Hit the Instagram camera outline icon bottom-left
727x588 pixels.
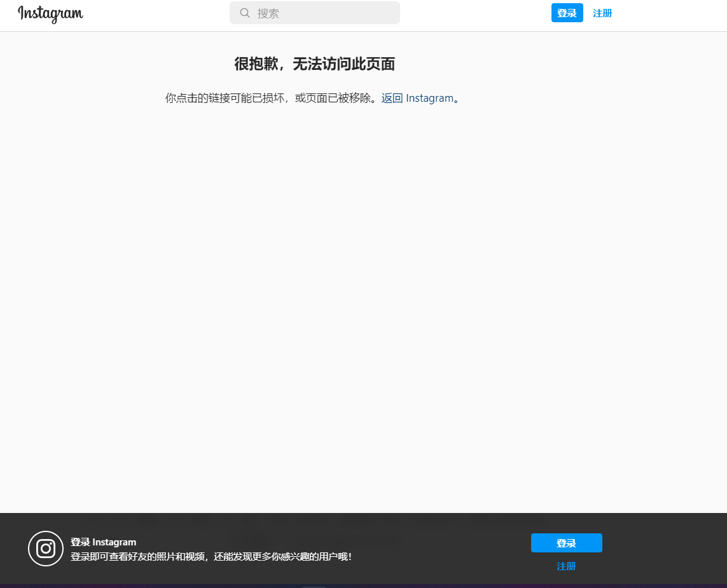point(45,548)
